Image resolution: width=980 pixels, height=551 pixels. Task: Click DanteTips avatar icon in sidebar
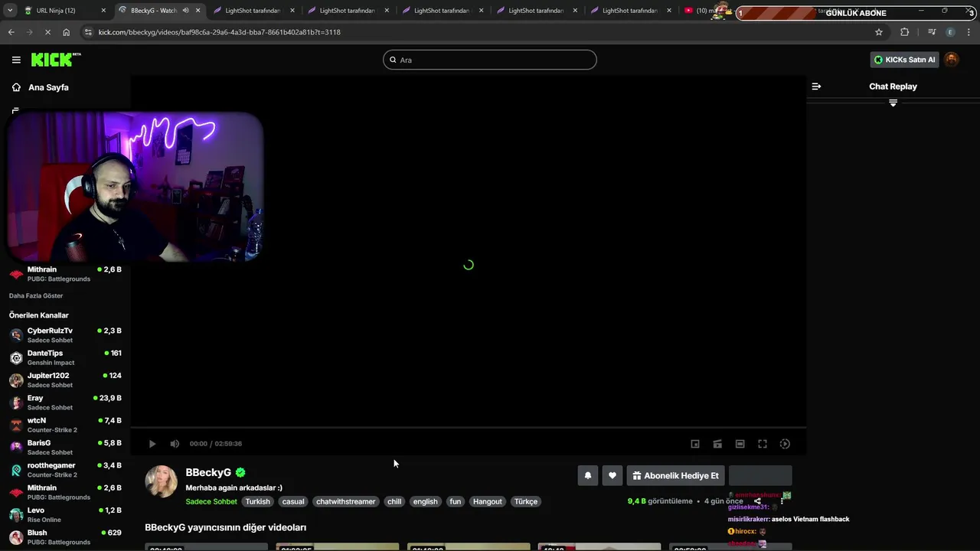[16, 357]
